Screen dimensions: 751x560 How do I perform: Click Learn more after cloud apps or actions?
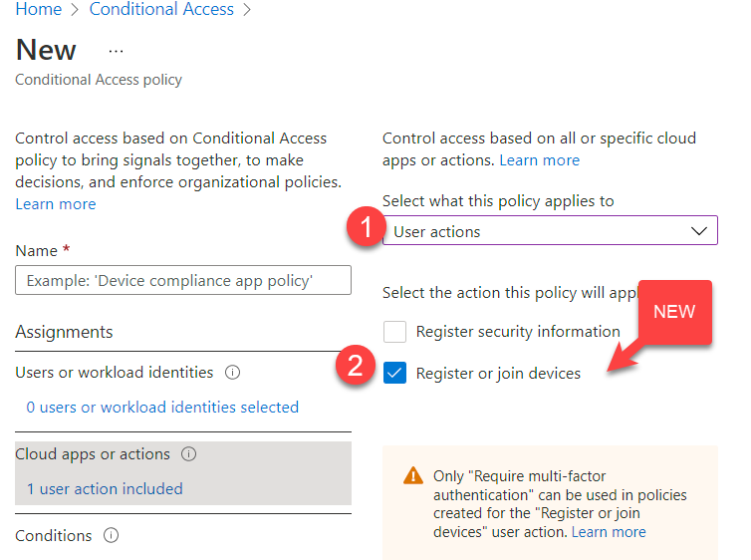coord(539,160)
